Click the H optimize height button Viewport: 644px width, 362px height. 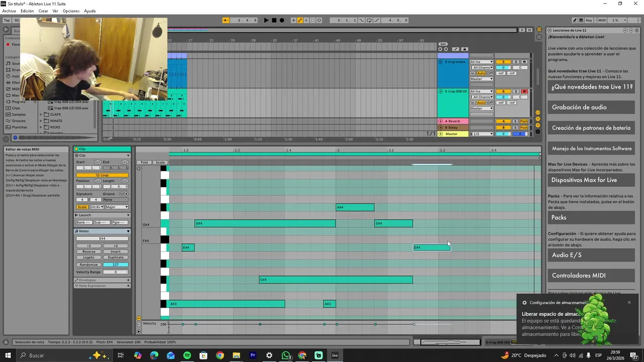522,30
